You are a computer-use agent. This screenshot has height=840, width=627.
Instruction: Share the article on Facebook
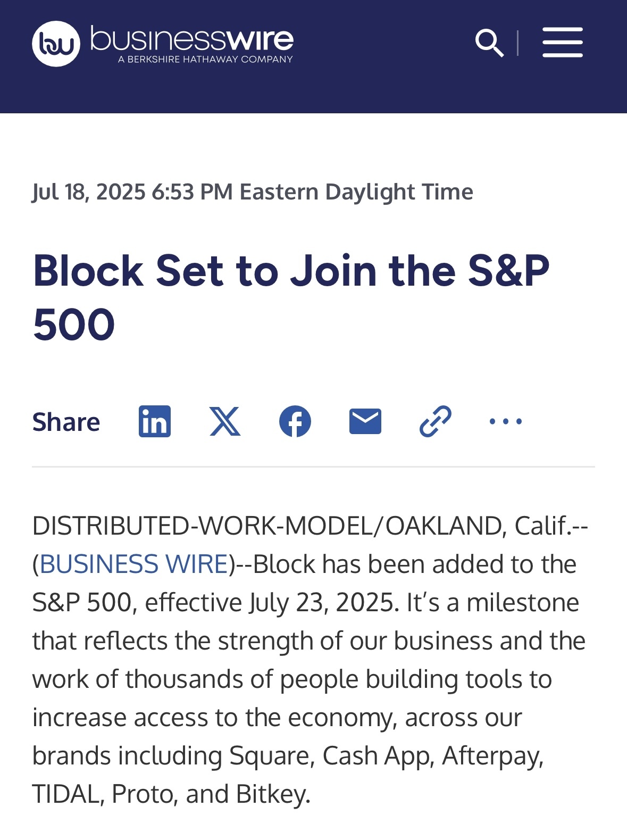(295, 421)
